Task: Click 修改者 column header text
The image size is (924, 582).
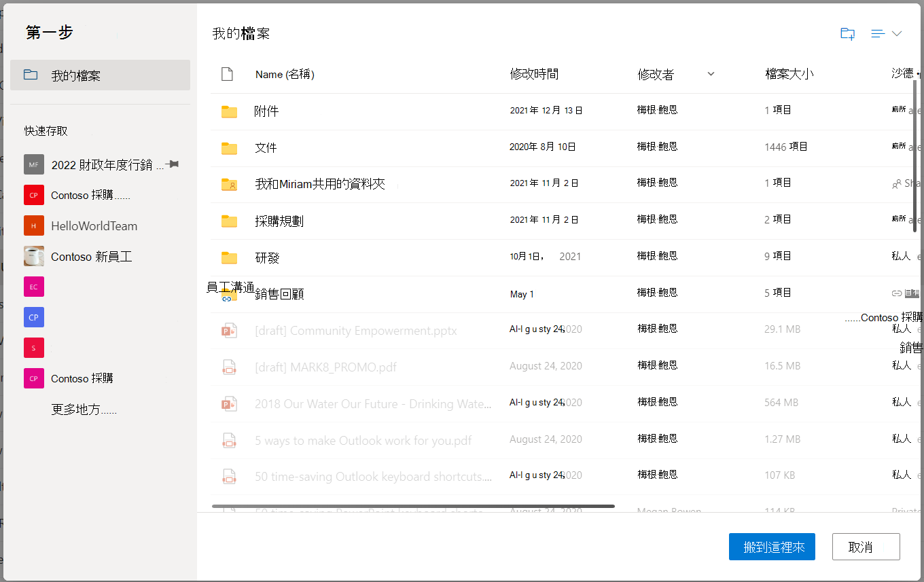Action: [656, 74]
